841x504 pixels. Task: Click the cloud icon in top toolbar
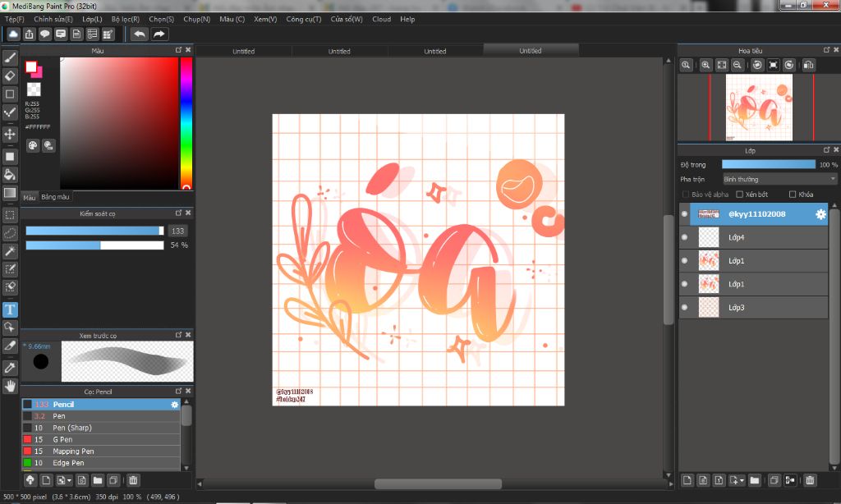click(13, 34)
